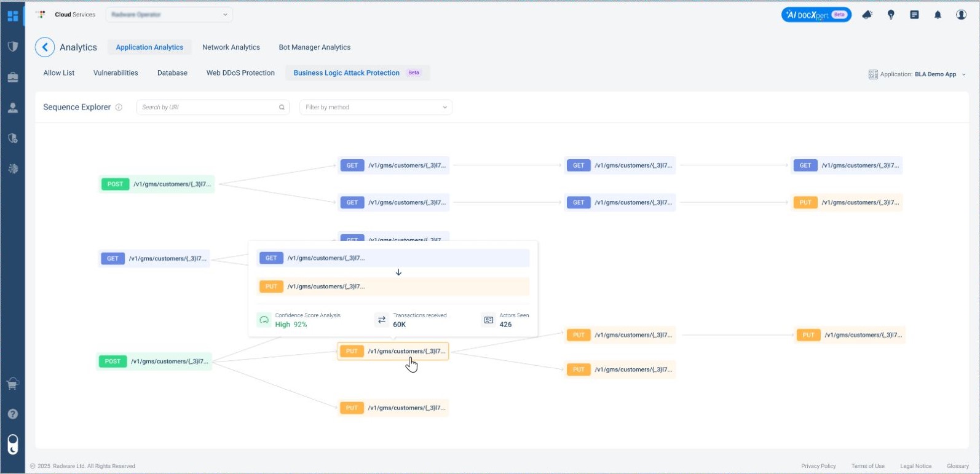Open the Vulnerabilities tab
This screenshot has width=980, height=474.
click(x=116, y=73)
